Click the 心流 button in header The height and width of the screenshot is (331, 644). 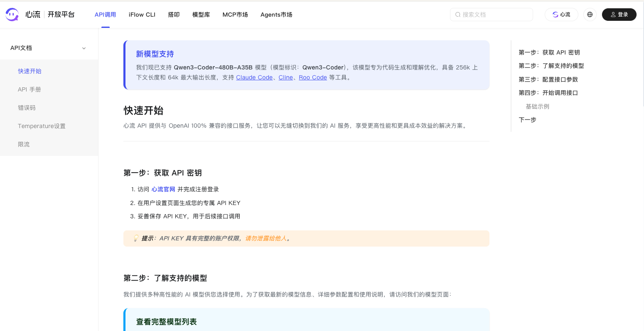[x=561, y=15]
